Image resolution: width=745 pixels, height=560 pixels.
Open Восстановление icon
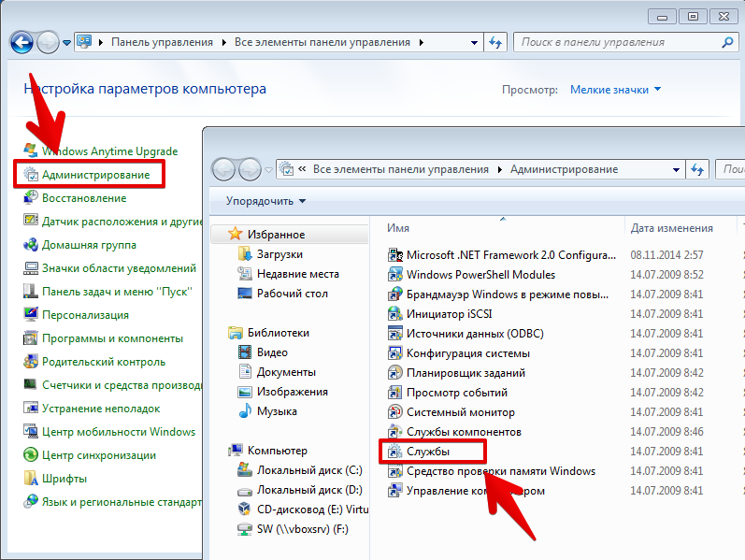[x=31, y=197]
